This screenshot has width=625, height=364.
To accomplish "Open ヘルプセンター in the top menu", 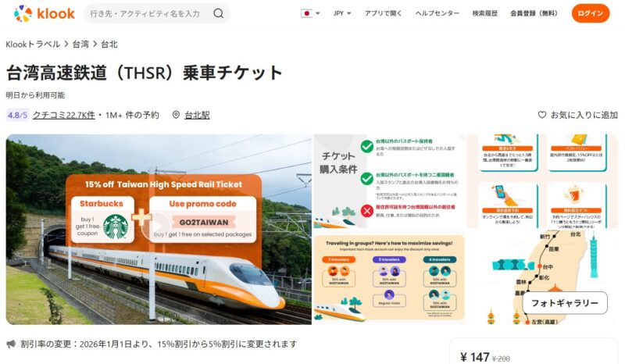I will point(437,13).
